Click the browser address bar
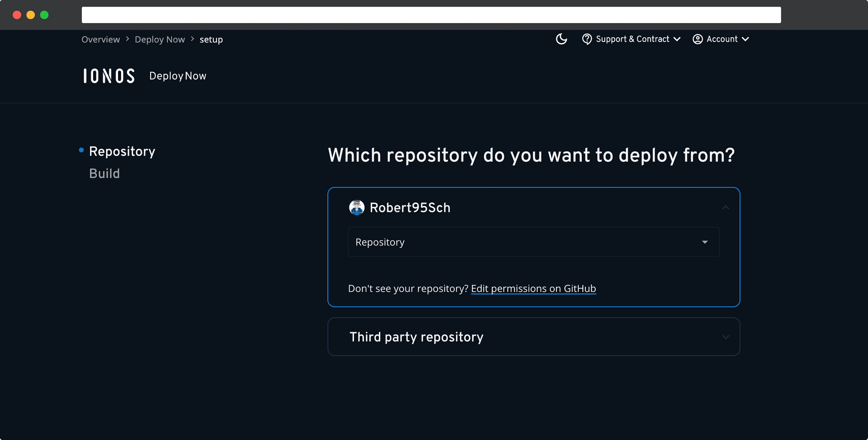The width and height of the screenshot is (868, 440). point(431,14)
